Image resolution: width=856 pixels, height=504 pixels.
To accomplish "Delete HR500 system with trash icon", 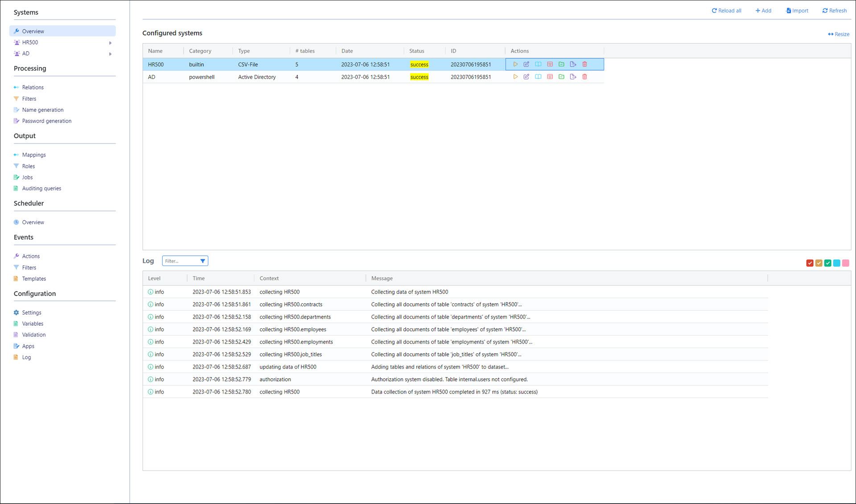I will pyautogui.click(x=584, y=64).
